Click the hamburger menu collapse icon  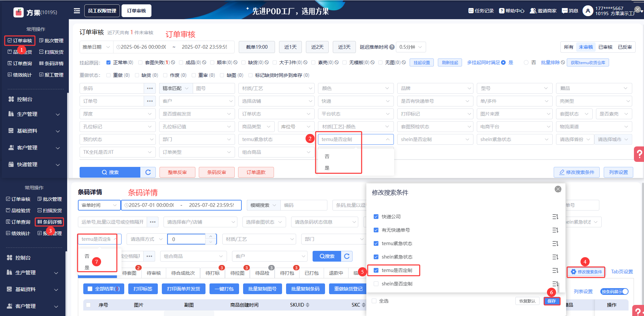[77, 11]
